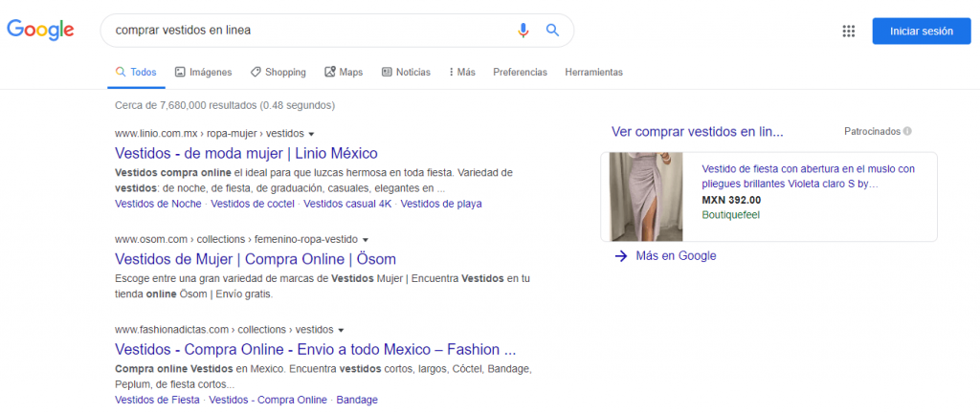Click the MXN 392.00 price
The image size is (980, 413).
731,200
